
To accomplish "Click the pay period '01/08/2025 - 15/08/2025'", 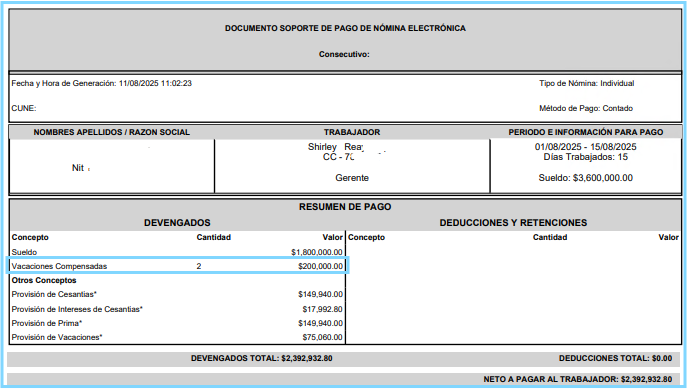I will pyautogui.click(x=585, y=147).
